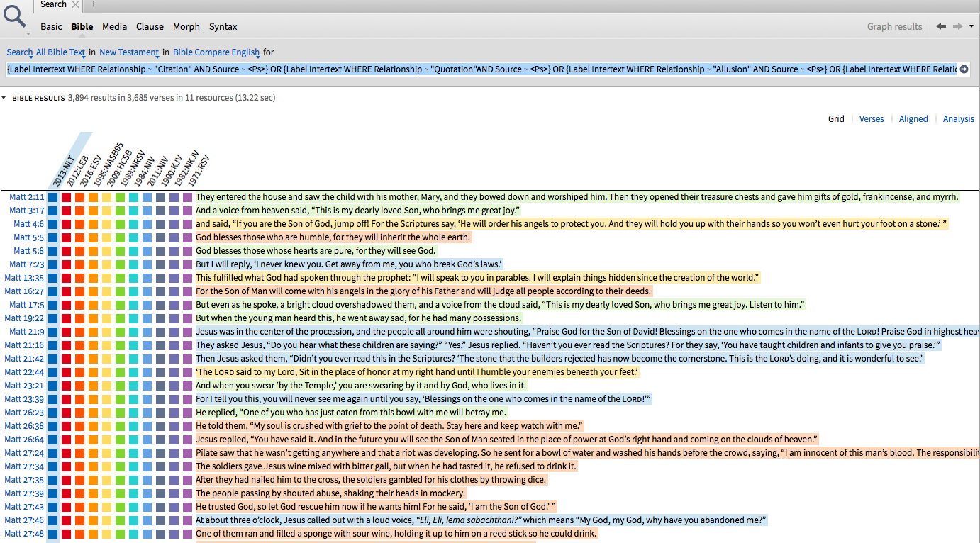This screenshot has width=980, height=543.
Task: Click the orange ESV square for Matt 19:22
Action: (80, 318)
